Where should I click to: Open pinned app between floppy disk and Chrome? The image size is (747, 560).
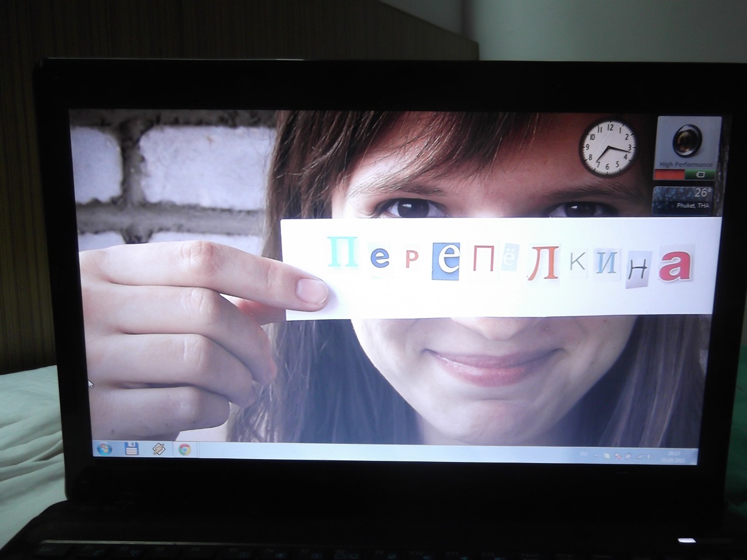click(159, 449)
